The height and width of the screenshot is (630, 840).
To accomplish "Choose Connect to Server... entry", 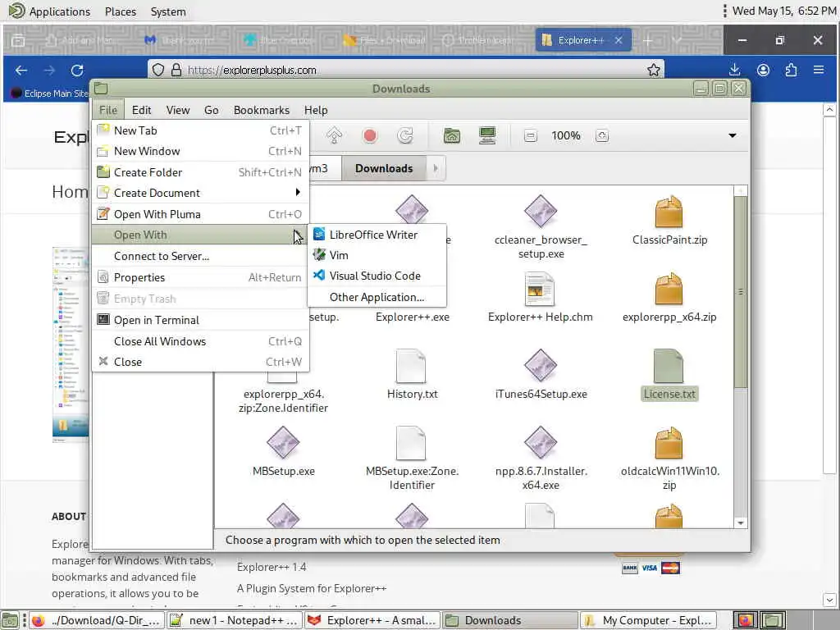I will pyautogui.click(x=200, y=256).
